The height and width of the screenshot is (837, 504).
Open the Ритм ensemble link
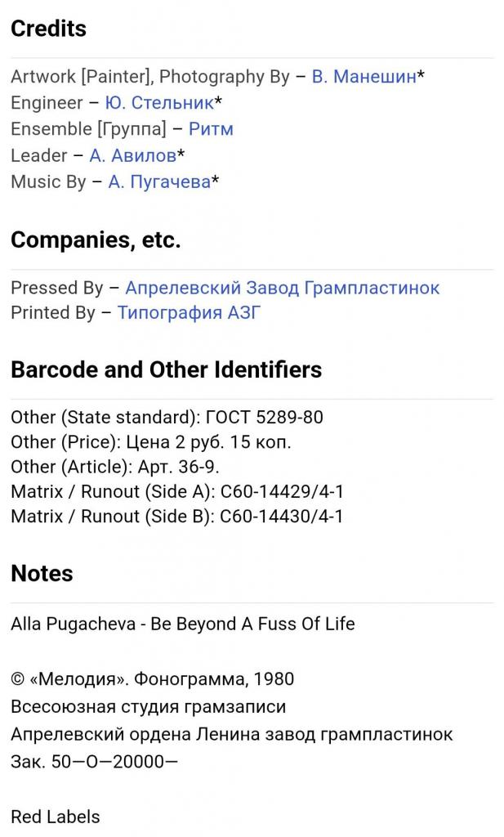pos(211,129)
